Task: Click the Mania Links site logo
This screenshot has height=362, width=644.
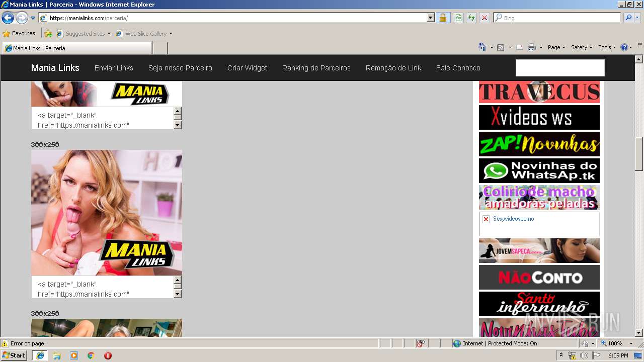Action: 55,68
